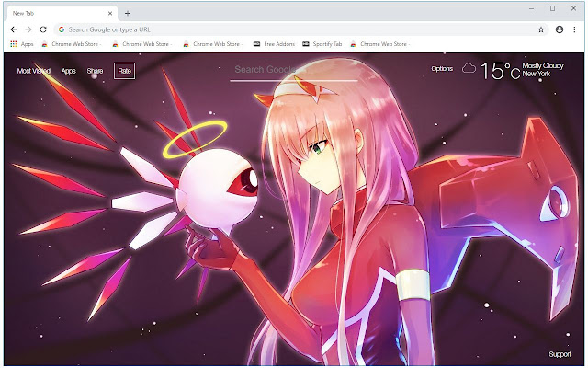
Task: Open Most Visited on the new tab page
Action: coord(34,71)
